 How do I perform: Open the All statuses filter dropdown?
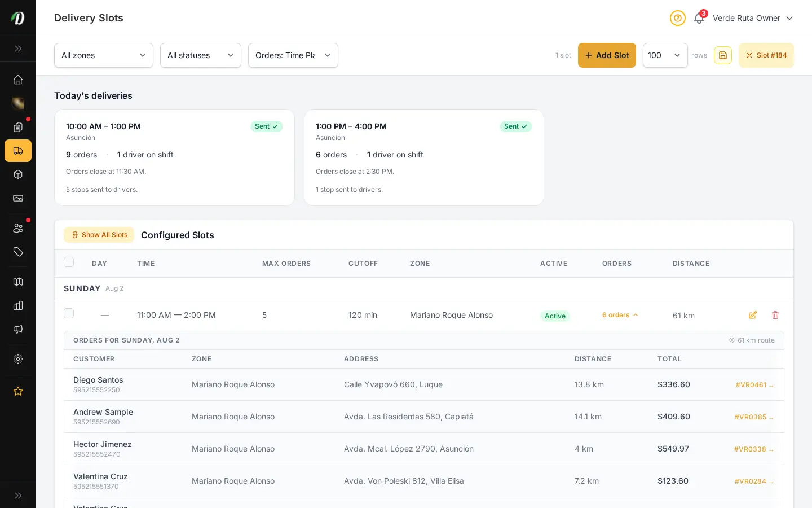pyautogui.click(x=201, y=55)
